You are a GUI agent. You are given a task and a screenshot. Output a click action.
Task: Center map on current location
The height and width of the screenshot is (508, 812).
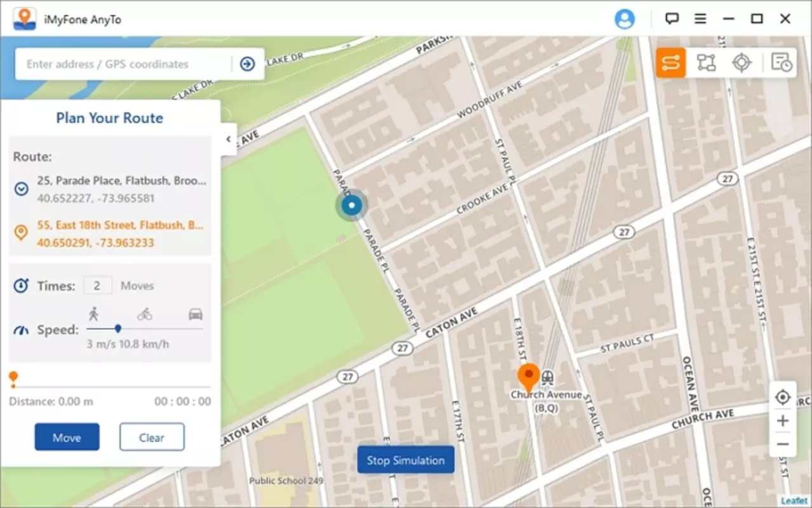tap(783, 398)
